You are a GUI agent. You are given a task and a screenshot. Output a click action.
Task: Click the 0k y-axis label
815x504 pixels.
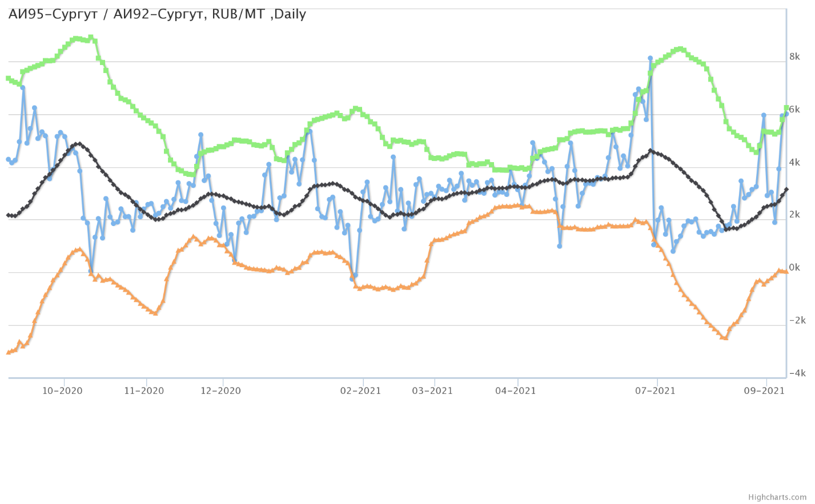794,268
